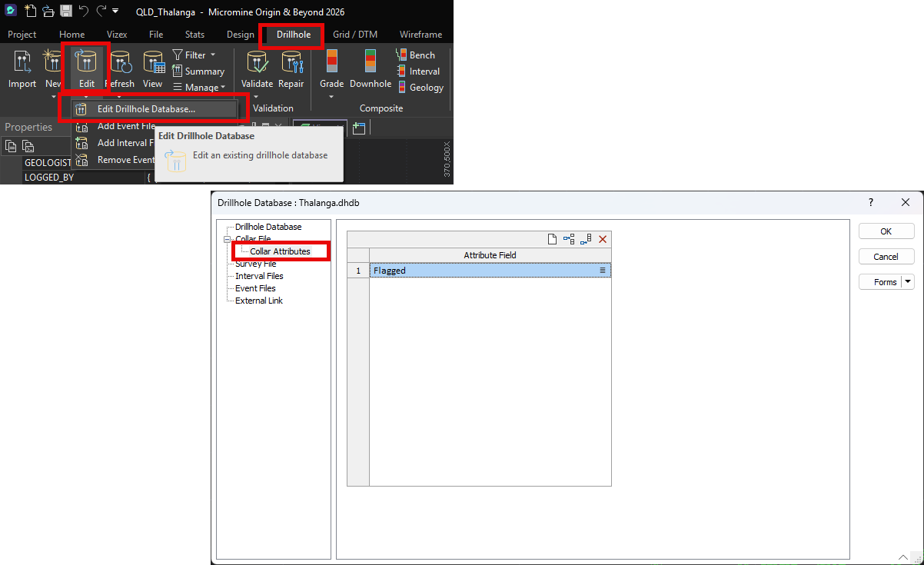Click the Save icon in title bar
The width and height of the screenshot is (924, 565).
[x=66, y=12]
